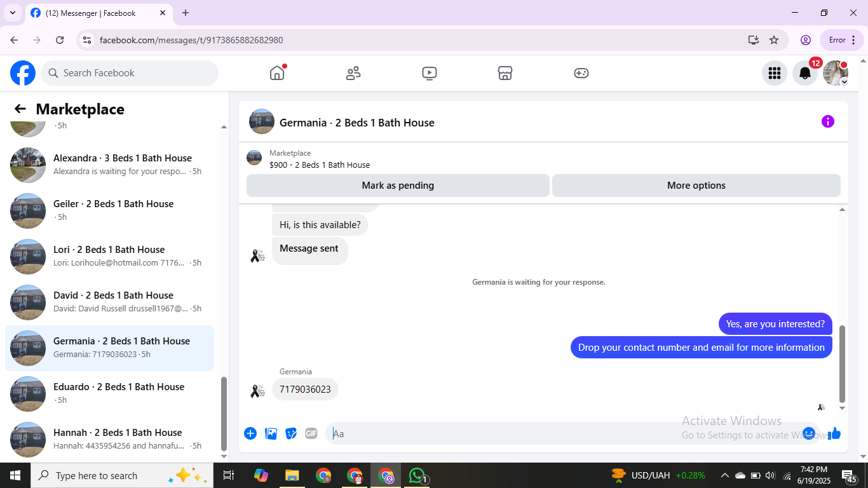
Task: Go back using the Marketplace back arrow
Action: 20,109
